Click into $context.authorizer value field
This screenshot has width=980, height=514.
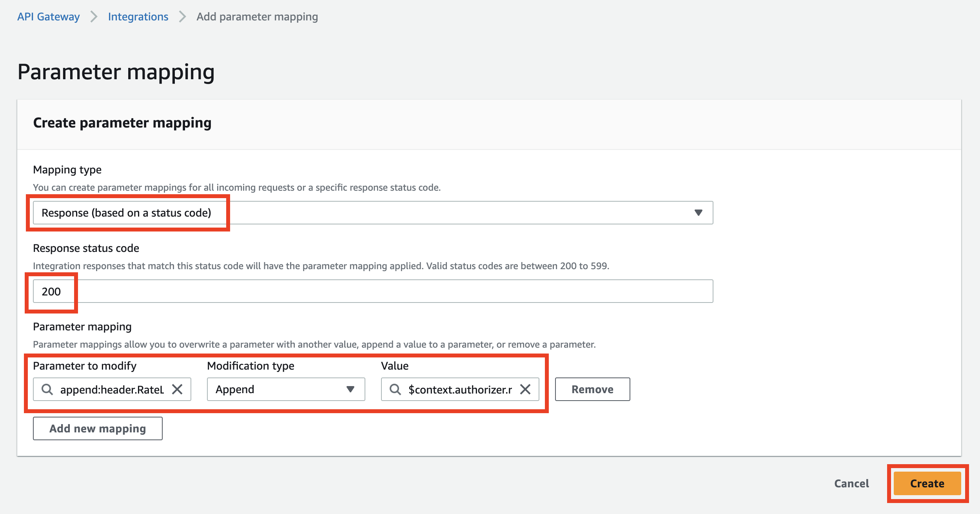pyautogui.click(x=460, y=389)
